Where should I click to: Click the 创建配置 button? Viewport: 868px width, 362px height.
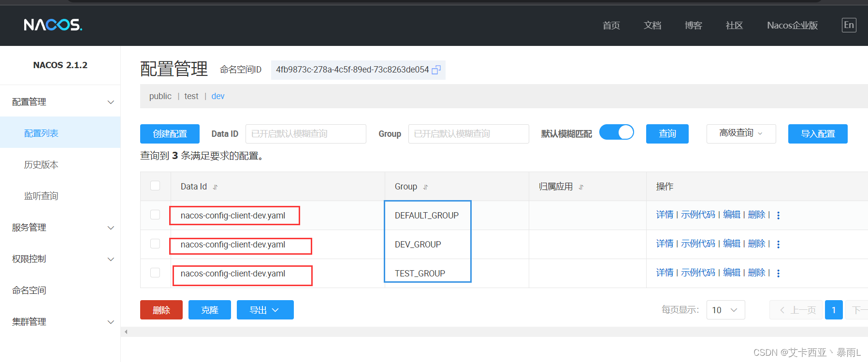pyautogui.click(x=170, y=134)
